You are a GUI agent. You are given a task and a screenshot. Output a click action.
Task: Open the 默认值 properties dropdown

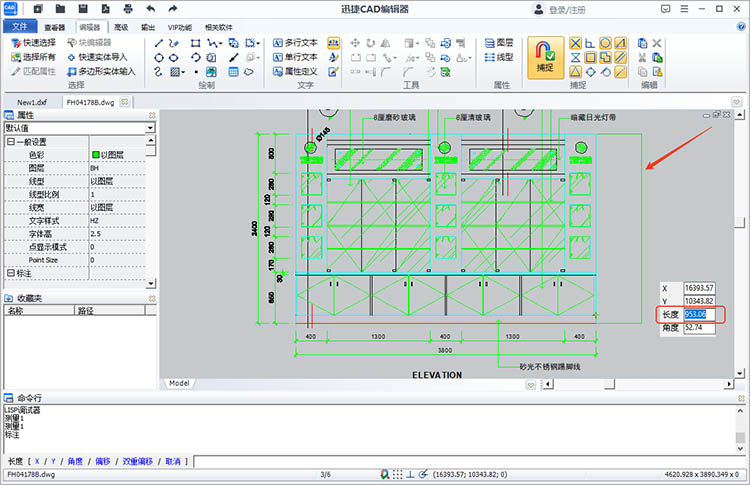(150, 128)
